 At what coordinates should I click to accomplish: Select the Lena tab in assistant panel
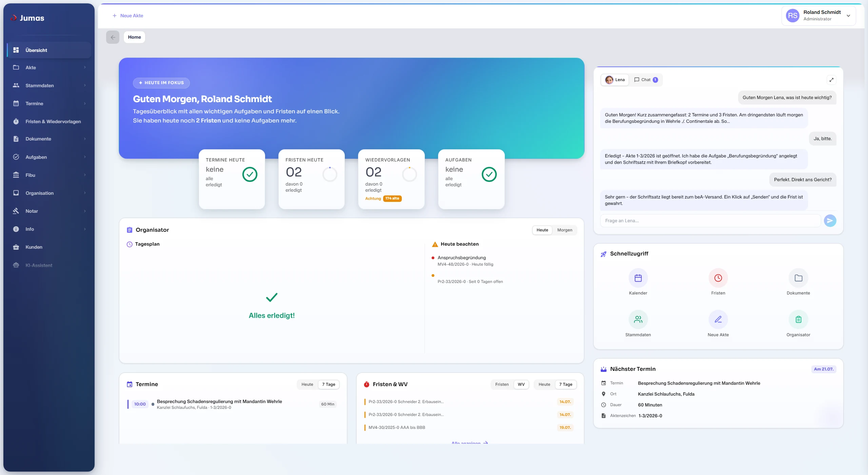pyautogui.click(x=615, y=80)
